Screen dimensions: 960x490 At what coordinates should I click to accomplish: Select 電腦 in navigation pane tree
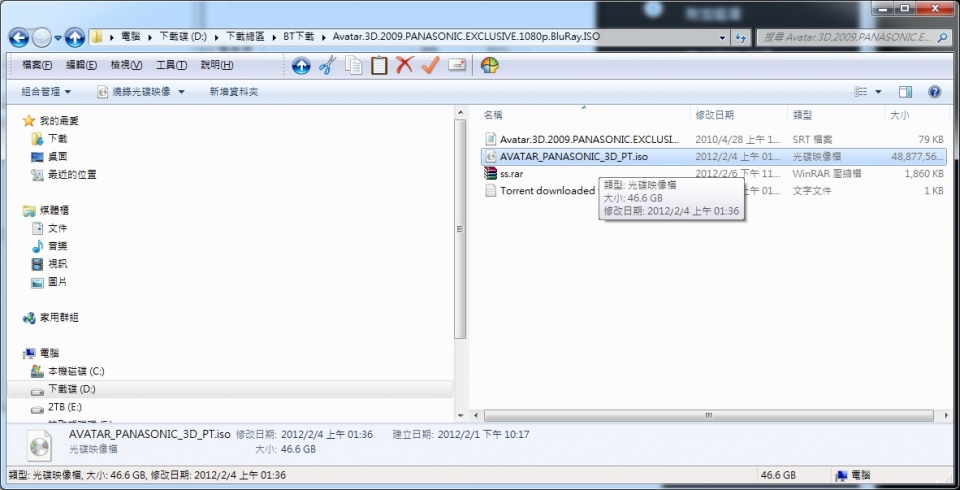coord(50,353)
